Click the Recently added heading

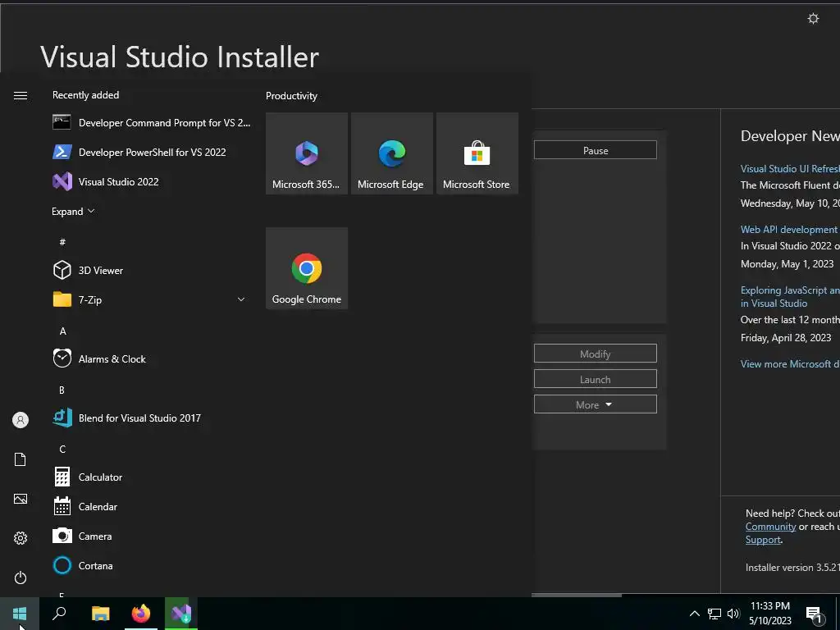[85, 95]
